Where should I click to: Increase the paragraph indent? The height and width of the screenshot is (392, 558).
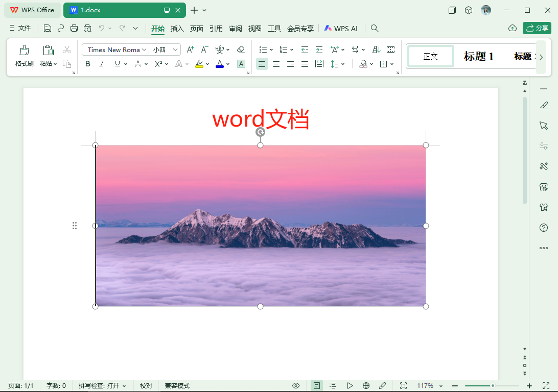319,50
